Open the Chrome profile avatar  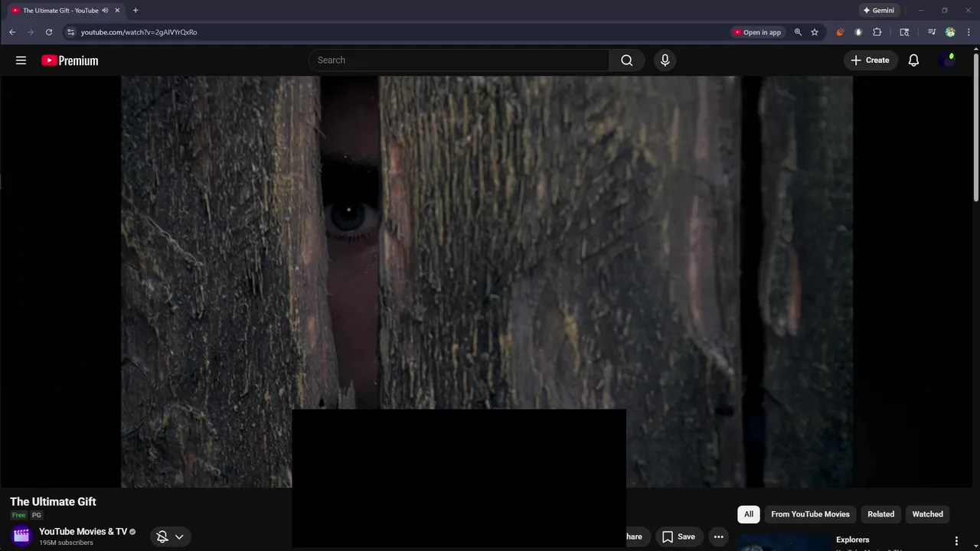[950, 32]
